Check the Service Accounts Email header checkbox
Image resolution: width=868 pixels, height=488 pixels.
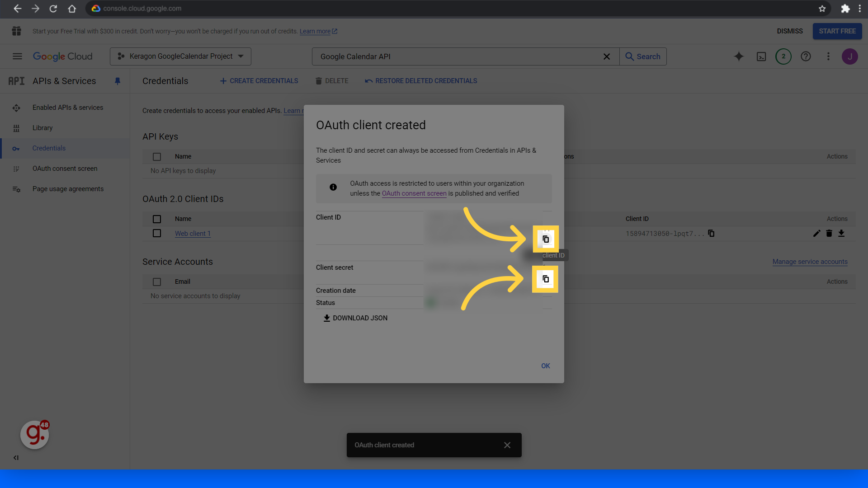pyautogui.click(x=157, y=282)
